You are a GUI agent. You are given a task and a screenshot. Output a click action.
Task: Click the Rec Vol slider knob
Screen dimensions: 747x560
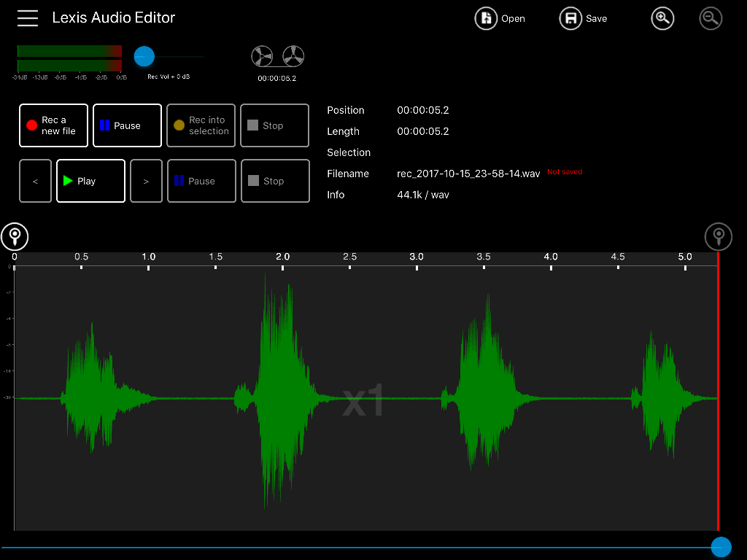(144, 57)
